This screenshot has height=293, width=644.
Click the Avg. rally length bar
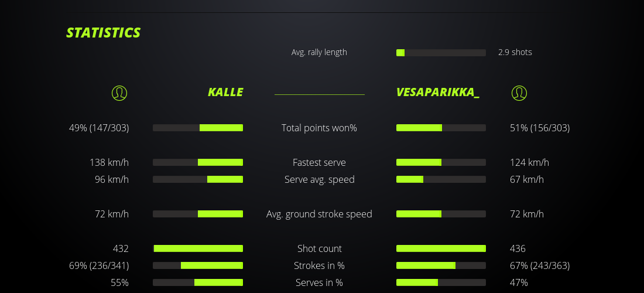click(441, 53)
